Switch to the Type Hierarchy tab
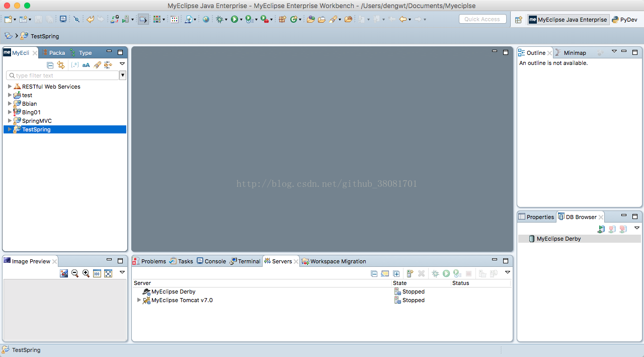 81,53
